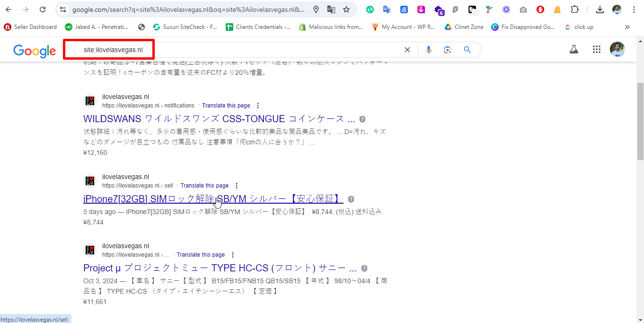Viewport: 644px width, 323px height.
Task: Click the browser address bar URL
Action: pyautogui.click(x=188, y=9)
